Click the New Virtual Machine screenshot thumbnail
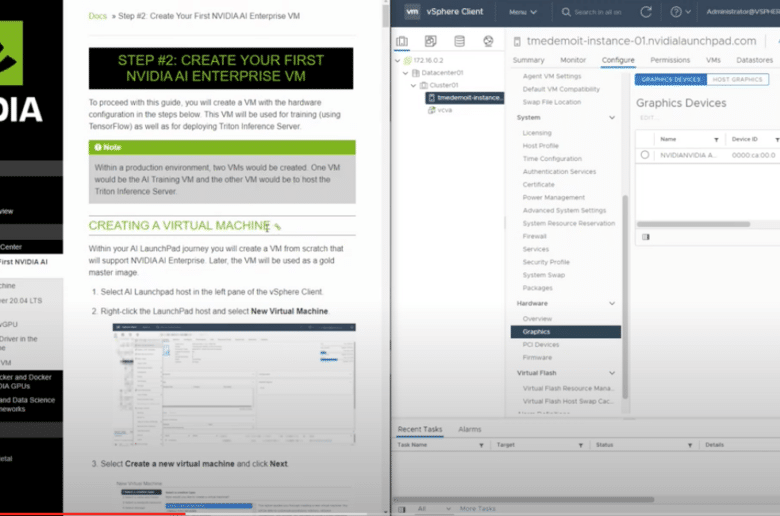 [x=234, y=384]
